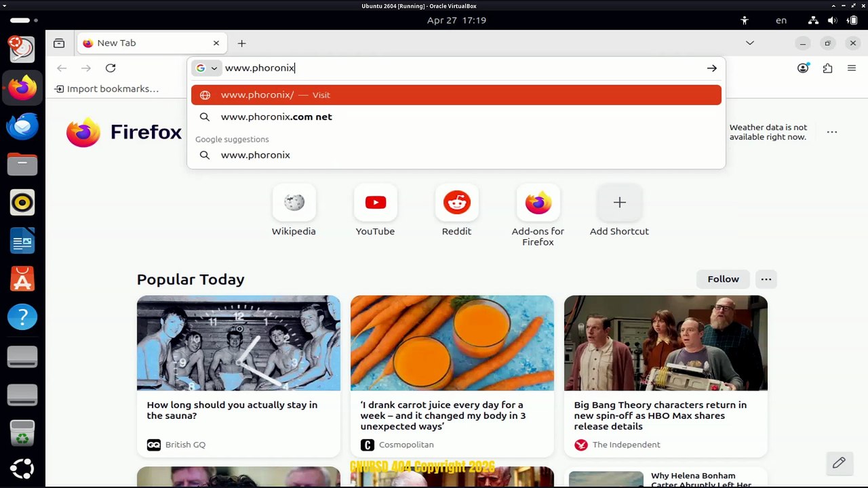Select the New Tab browser tab
This screenshot has width=868, height=488.
pyautogui.click(x=151, y=43)
